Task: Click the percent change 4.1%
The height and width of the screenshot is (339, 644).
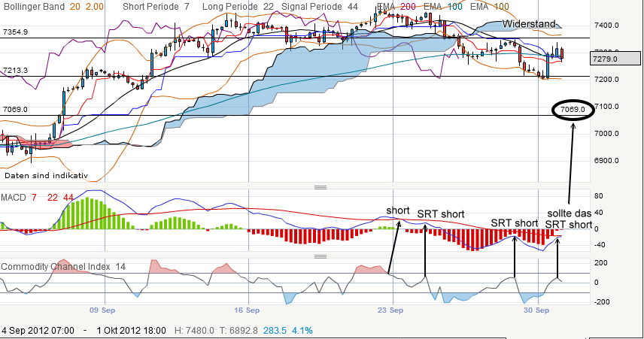Action: click(x=302, y=331)
